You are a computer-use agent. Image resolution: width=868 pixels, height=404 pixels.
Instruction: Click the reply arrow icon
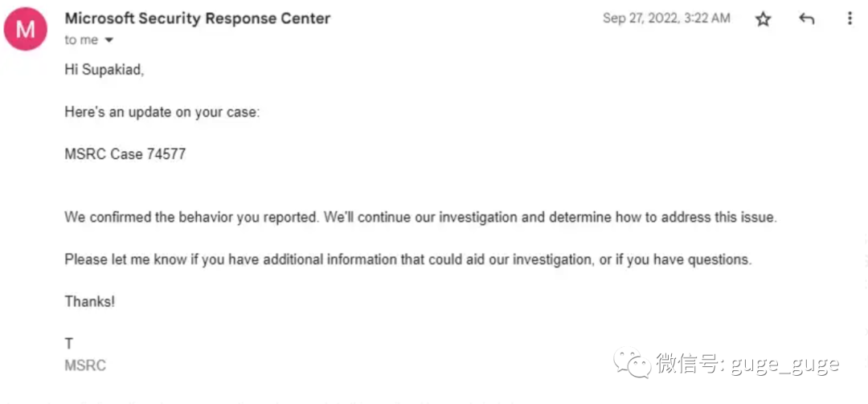click(807, 18)
